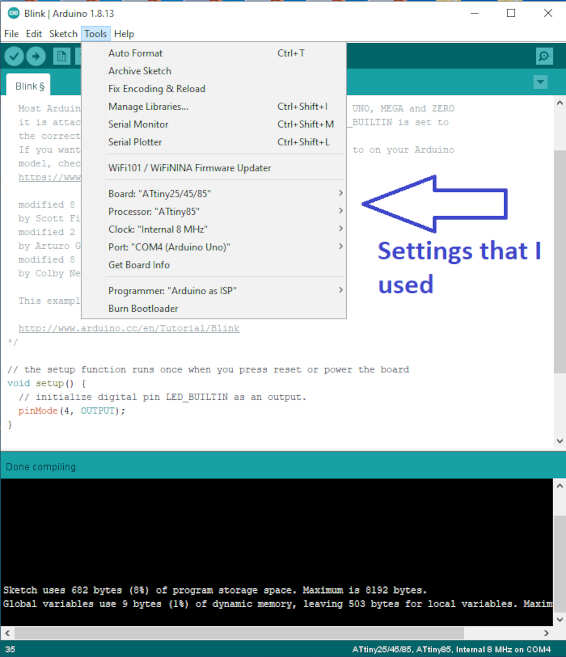Click the pinMode keyword in the code

[x=38, y=411]
